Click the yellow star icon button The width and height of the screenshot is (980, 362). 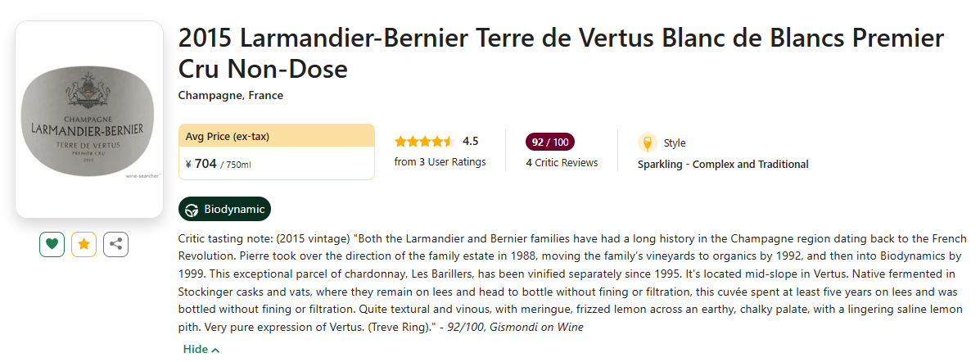pos(84,244)
